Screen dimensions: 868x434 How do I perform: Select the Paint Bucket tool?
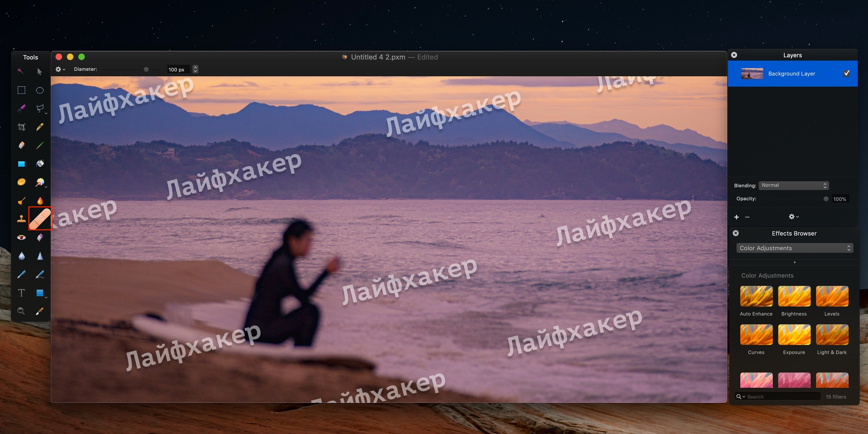[41, 163]
